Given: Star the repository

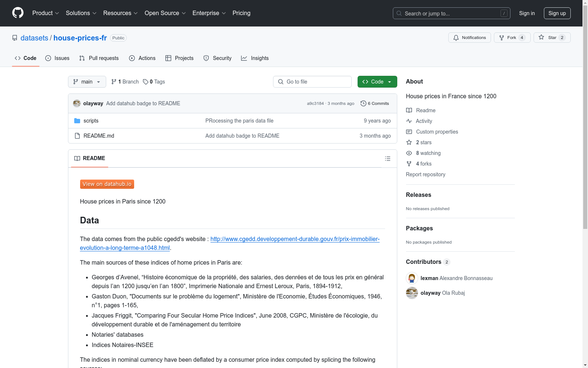Looking at the screenshot, I should [552, 38].
